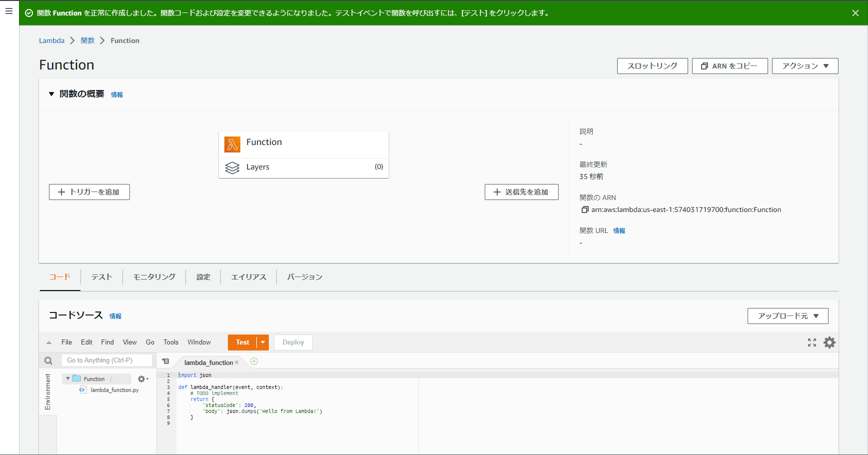868x455 pixels.
Task: Click the function ARN text
Action: tap(686, 210)
